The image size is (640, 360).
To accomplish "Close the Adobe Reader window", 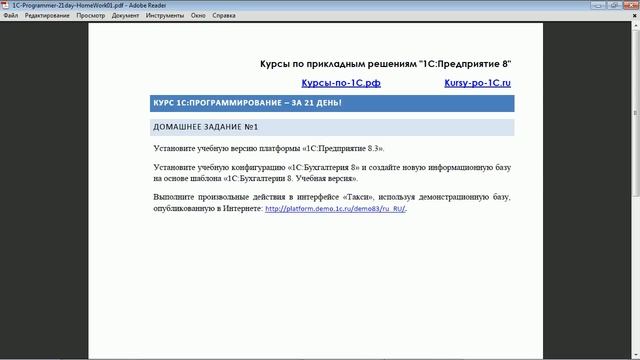I will [x=631, y=5].
